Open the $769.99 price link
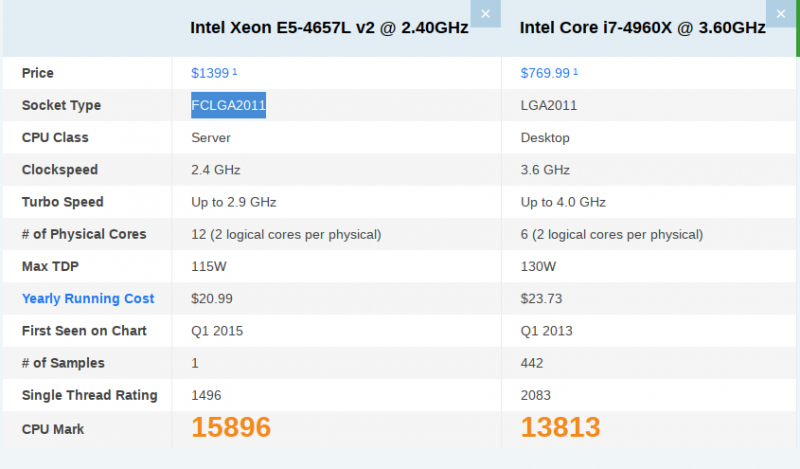Viewport: 800px width, 469px height. (x=545, y=73)
